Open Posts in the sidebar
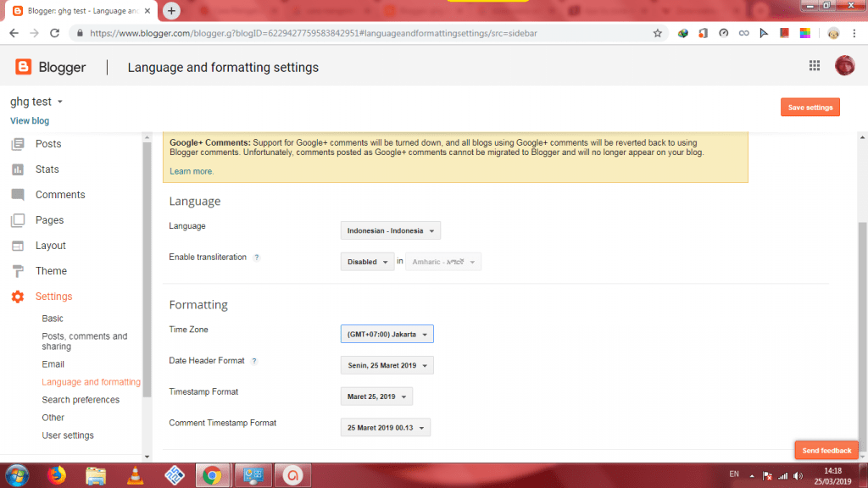Image resolution: width=868 pixels, height=488 pixels. (x=48, y=144)
